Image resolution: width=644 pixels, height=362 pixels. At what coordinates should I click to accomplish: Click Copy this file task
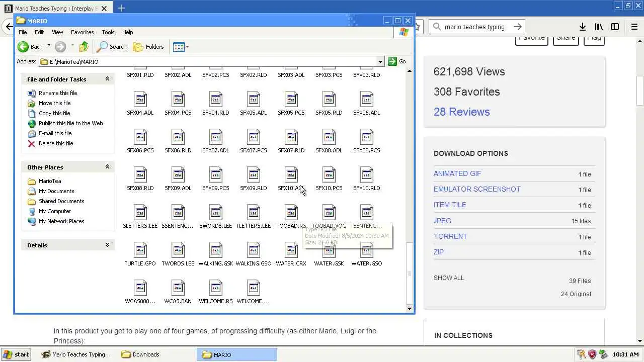[x=54, y=113]
